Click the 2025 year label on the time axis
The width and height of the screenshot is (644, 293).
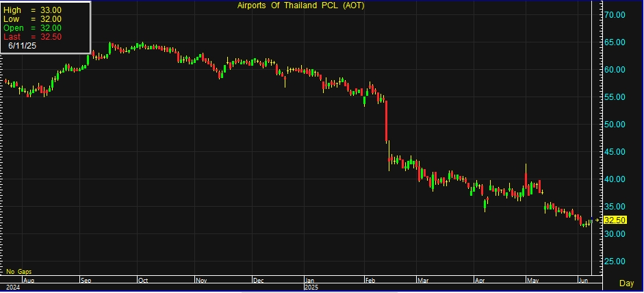point(311,288)
